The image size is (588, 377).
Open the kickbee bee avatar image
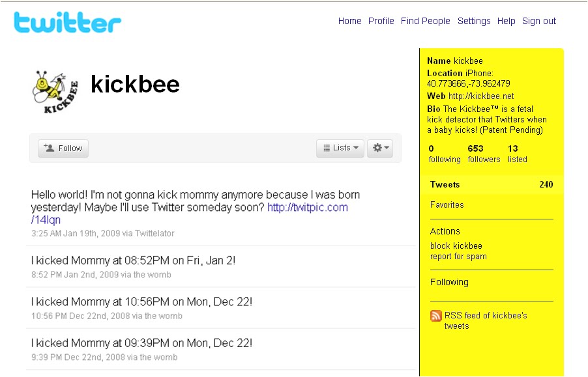55,92
